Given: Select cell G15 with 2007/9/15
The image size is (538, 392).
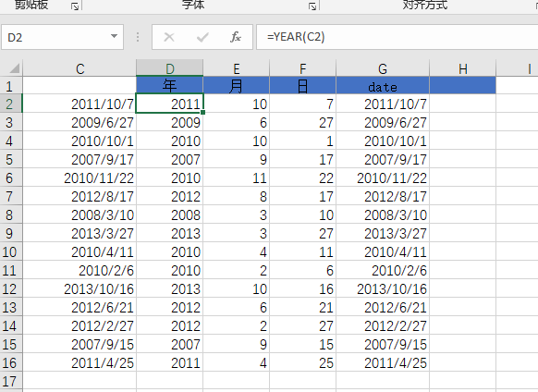Looking at the screenshot, I should [383, 344].
